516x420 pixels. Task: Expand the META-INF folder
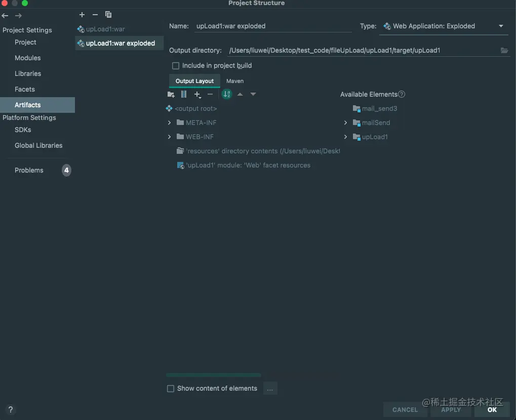pos(170,122)
